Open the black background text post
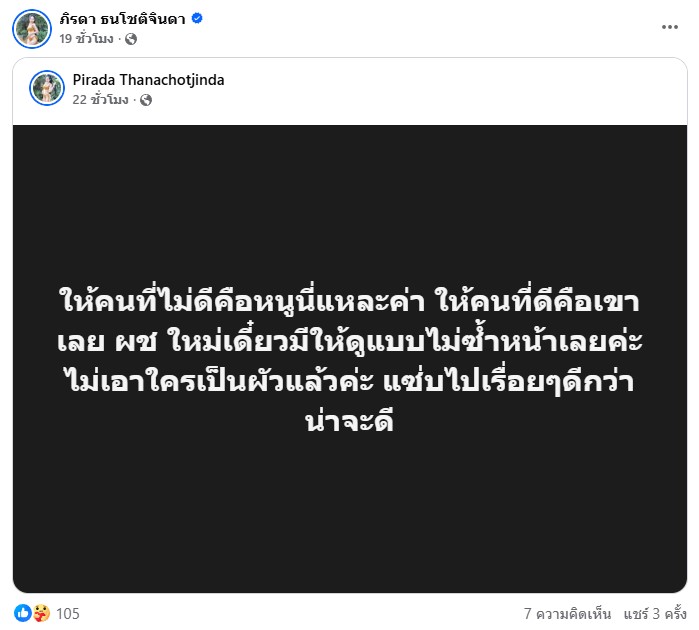Viewport: 699px width, 630px height. pos(350,359)
